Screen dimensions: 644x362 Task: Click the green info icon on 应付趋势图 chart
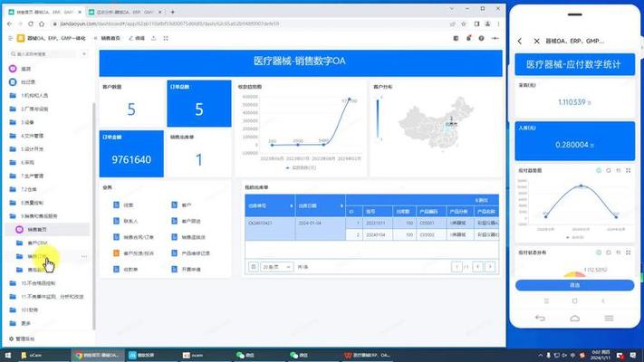[599, 170]
